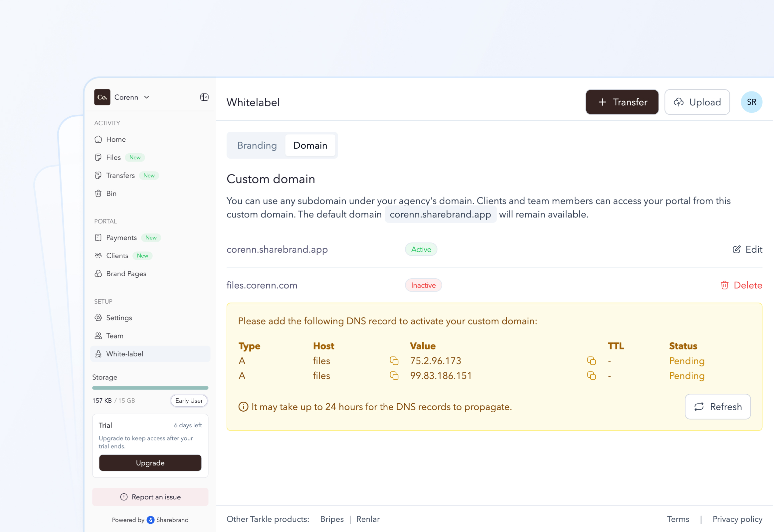The width and height of the screenshot is (774, 532).
Task: Open Settings in the sidebar
Action: 119,318
